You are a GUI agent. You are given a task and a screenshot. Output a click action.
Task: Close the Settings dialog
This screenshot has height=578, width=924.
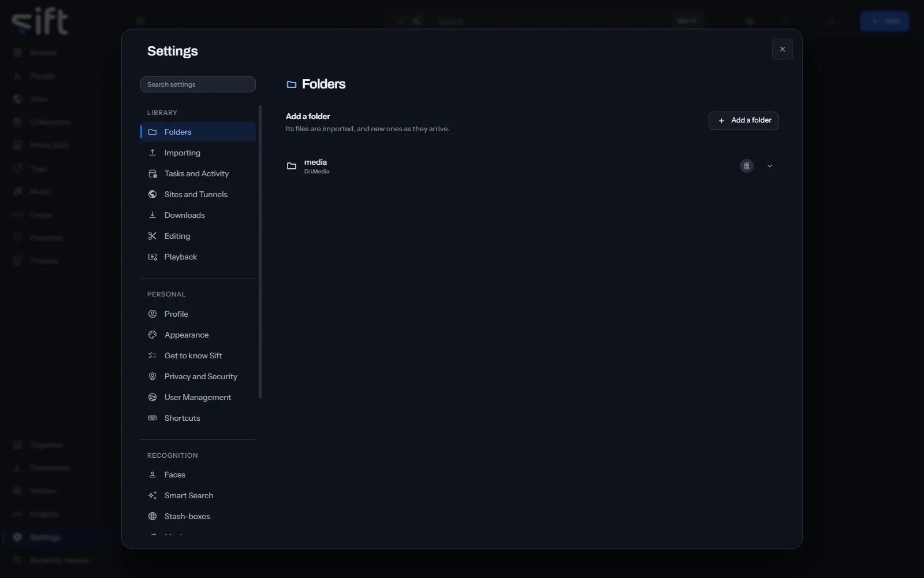(x=783, y=49)
